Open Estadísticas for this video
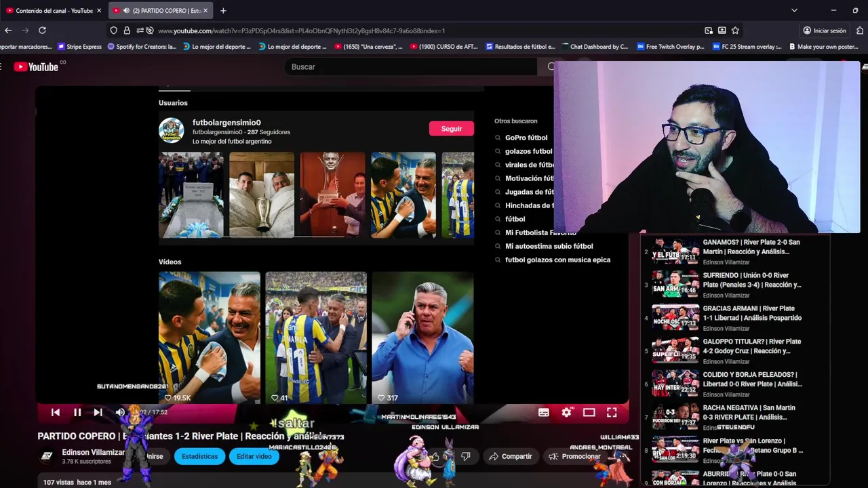This screenshot has height=488, width=868. [199, 456]
